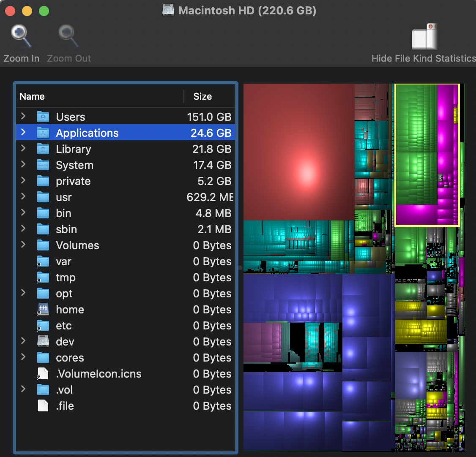Click the dev disk icon

(43, 341)
